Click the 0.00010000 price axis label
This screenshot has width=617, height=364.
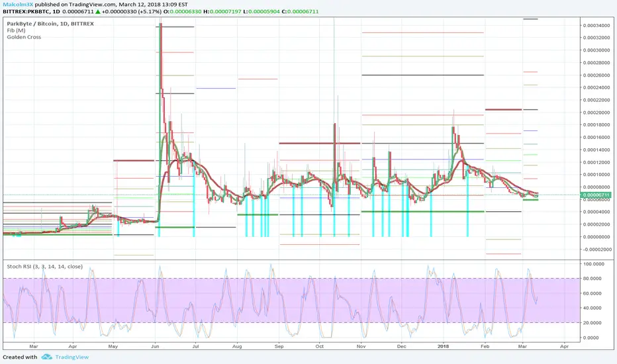[x=597, y=175]
